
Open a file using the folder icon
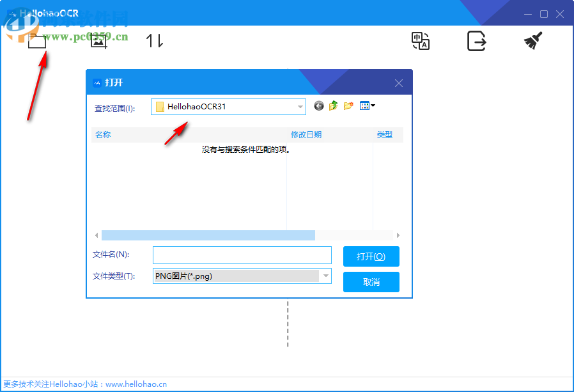pos(36,41)
